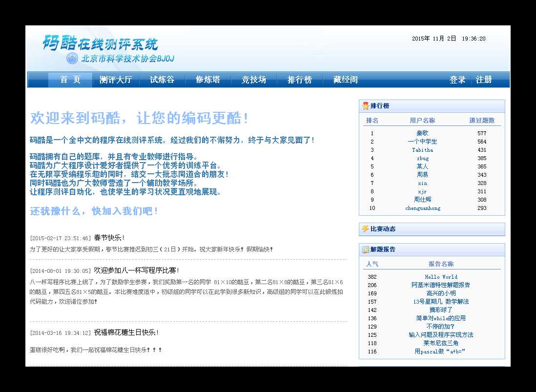The width and height of the screenshot is (536, 392).
Task: Click the notebook icon beside 解题报告 header
Action: [x=365, y=249]
